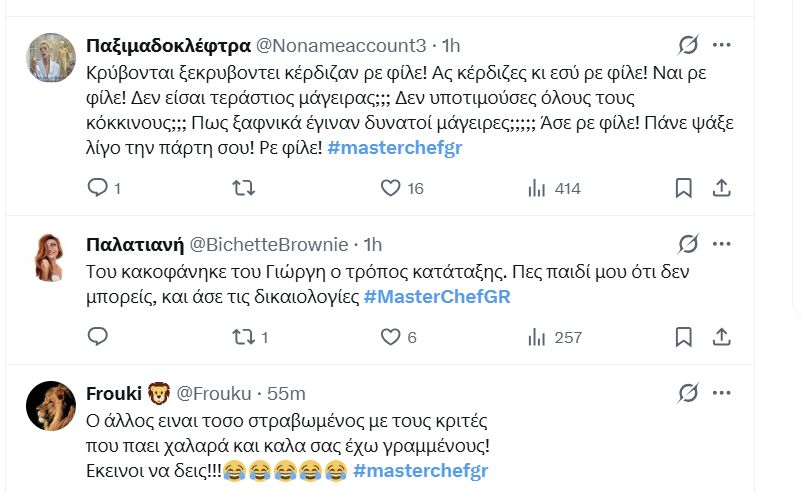Share Παλατιανή's tweet
Screen dimensions: 802x492
point(720,337)
